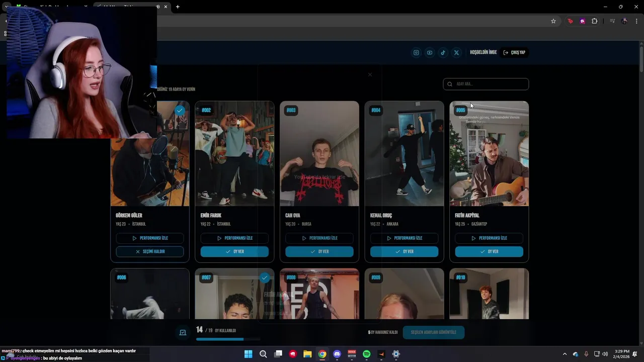Open the red Tp browser extension
Image resolution: width=644 pixels, height=362 pixels.
tap(570, 21)
